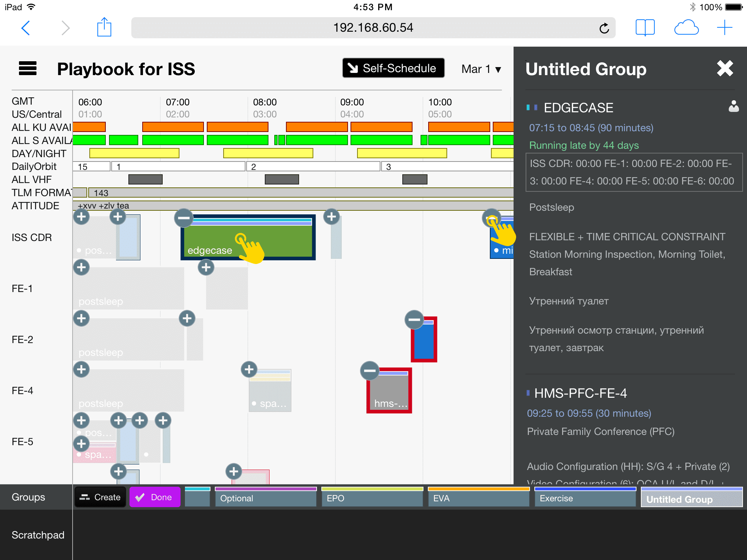Click TLM FORMAT segment labeled 143

(x=301, y=192)
